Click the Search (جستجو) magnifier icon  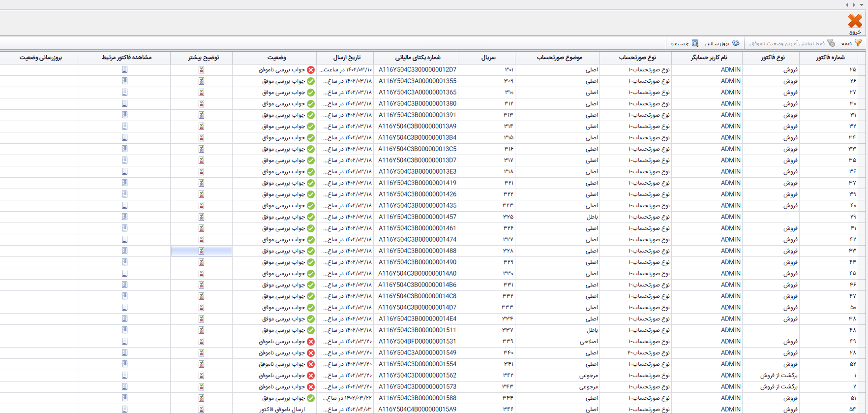point(695,43)
